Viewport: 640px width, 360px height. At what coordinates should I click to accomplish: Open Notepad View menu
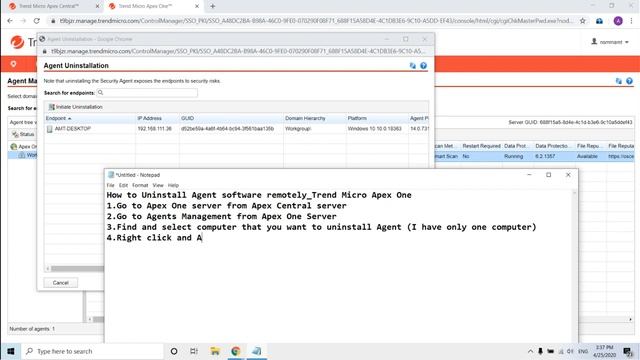[158, 185]
